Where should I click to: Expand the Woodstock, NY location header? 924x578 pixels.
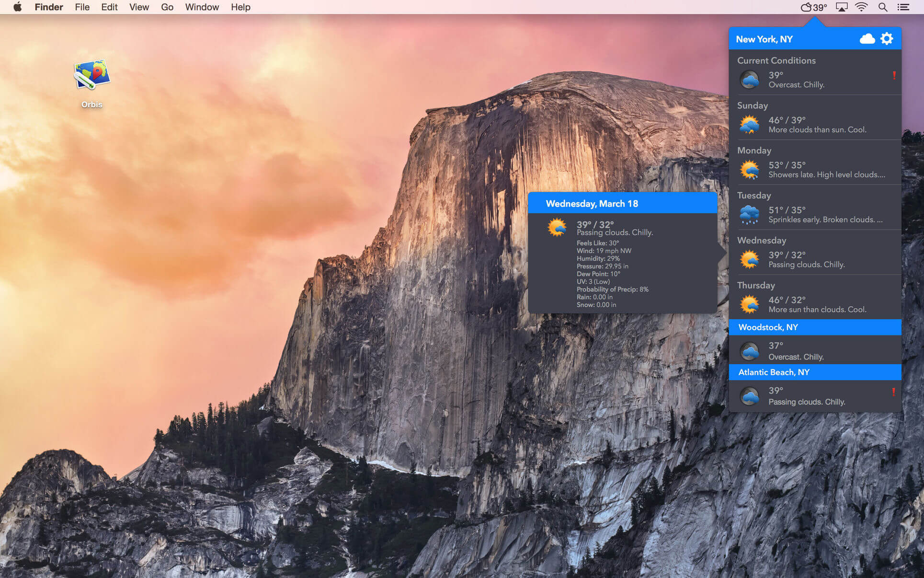coord(815,327)
